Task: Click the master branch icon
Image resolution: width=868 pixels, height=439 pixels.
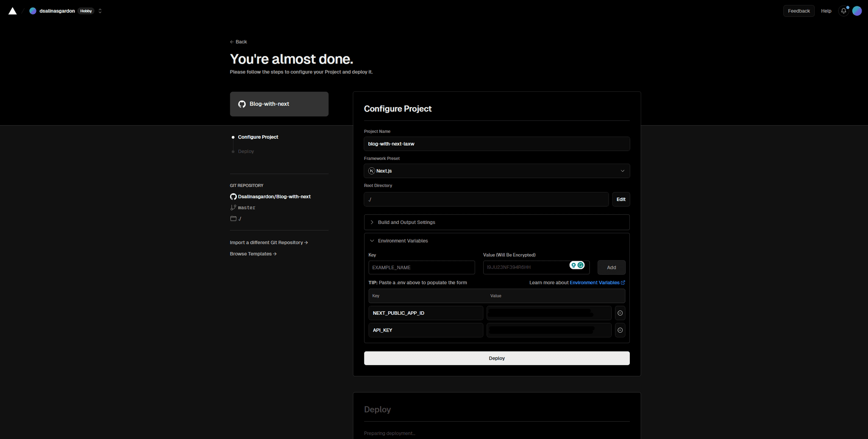Action: tap(233, 207)
